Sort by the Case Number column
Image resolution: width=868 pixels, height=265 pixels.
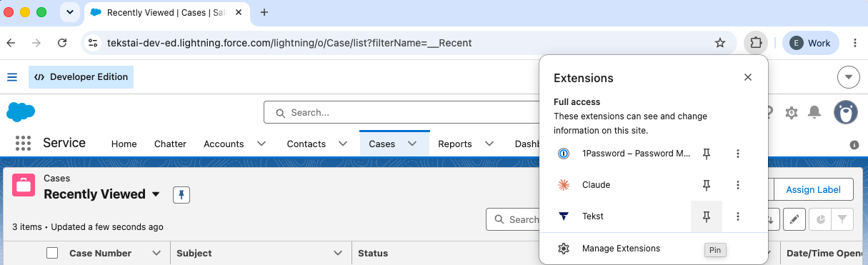click(100, 253)
